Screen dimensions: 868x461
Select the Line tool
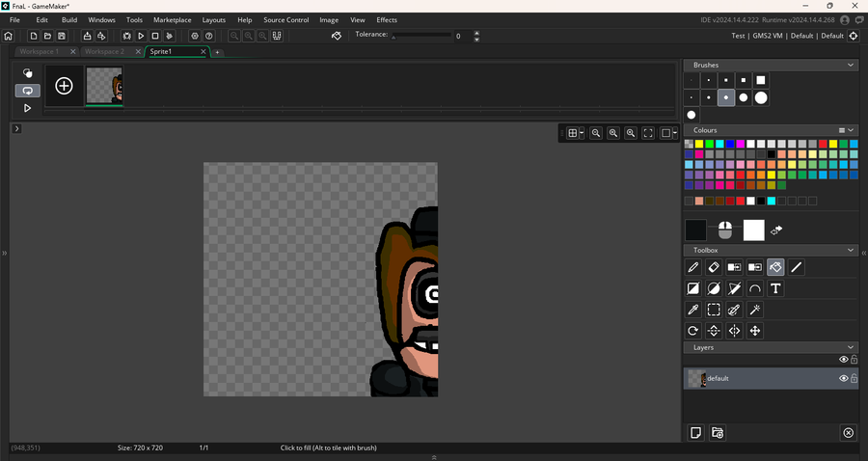click(796, 267)
